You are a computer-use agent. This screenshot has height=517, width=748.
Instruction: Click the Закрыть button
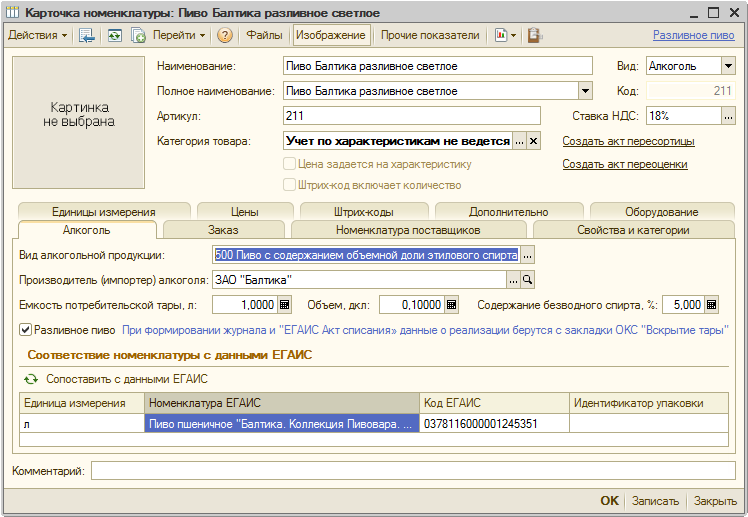[x=715, y=501]
